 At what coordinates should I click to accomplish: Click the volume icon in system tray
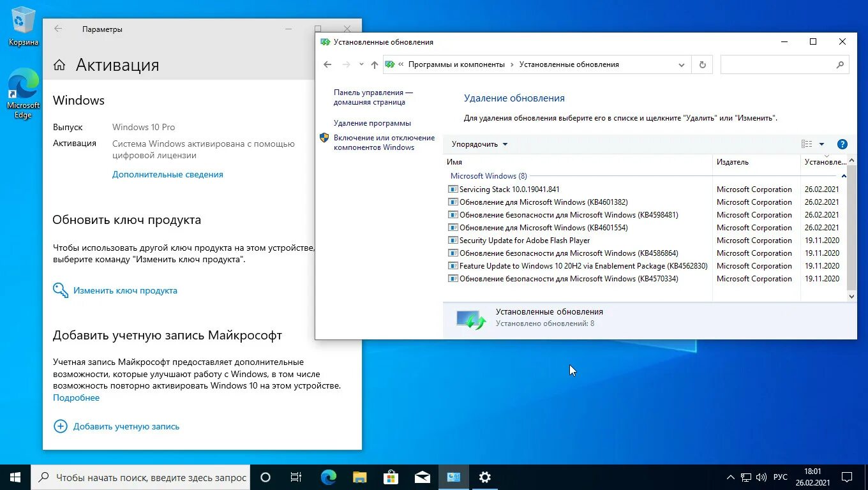761,477
